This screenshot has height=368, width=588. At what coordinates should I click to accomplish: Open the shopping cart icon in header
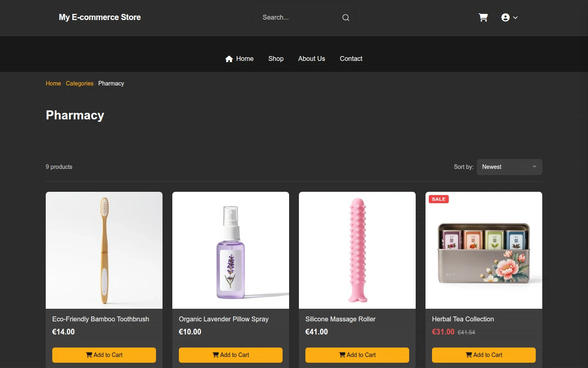483,18
